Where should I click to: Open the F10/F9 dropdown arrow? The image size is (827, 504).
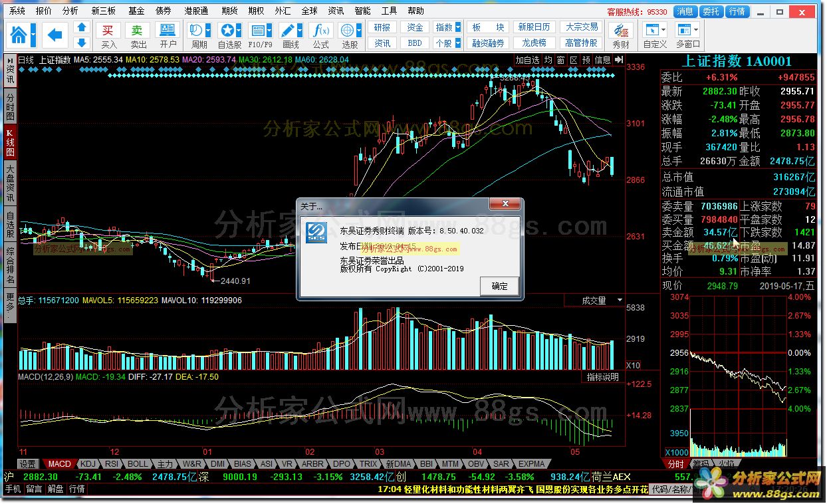pos(269,31)
